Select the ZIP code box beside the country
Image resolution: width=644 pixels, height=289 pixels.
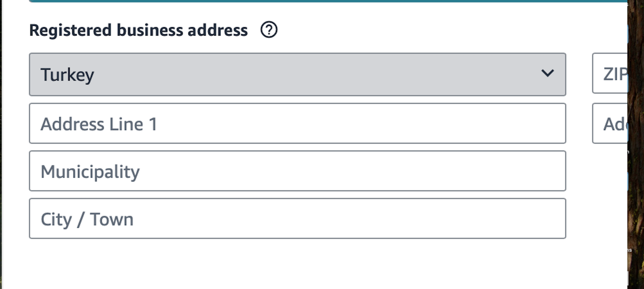point(610,73)
